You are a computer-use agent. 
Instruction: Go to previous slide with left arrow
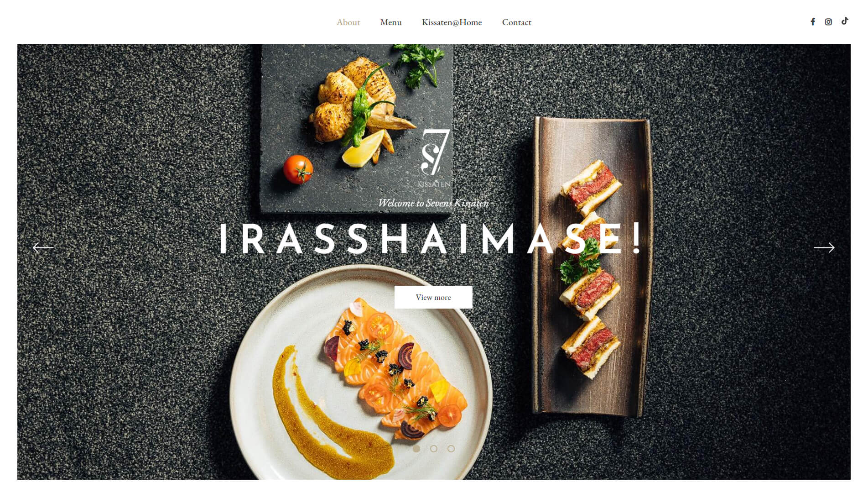[43, 248]
